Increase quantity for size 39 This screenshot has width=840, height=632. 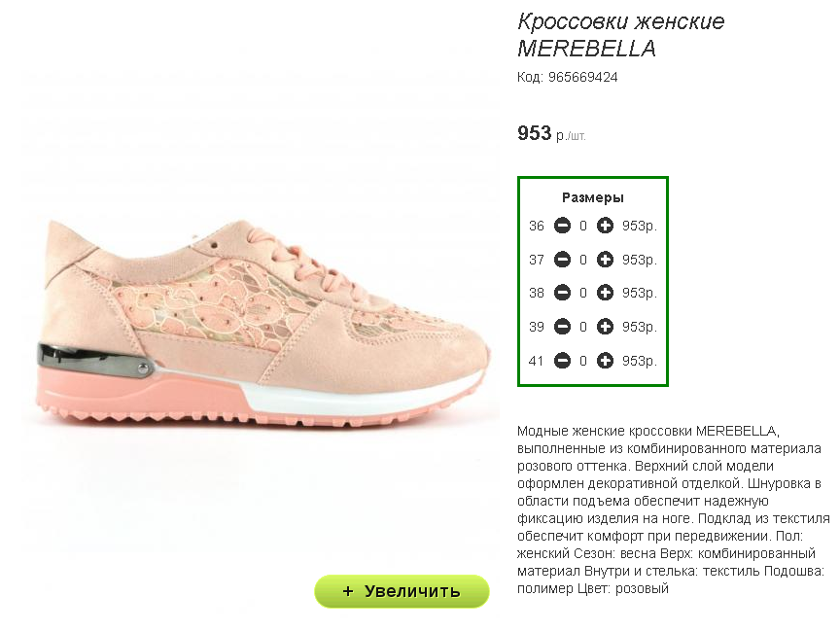pyautogui.click(x=605, y=326)
